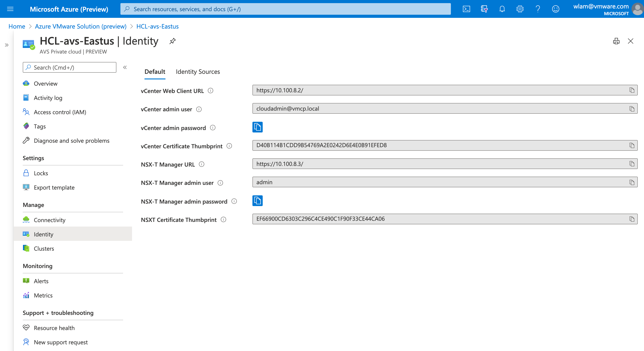Switch to the Identity Sources tab

[x=198, y=72]
